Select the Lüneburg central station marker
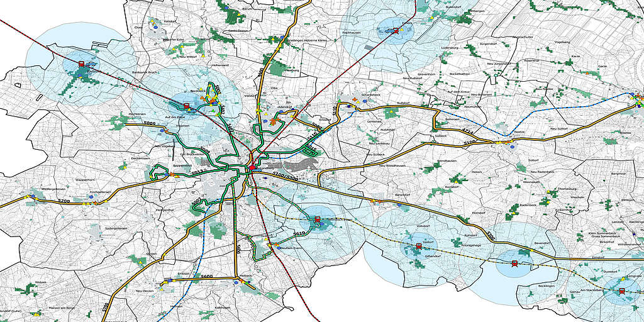 pos(252,168)
